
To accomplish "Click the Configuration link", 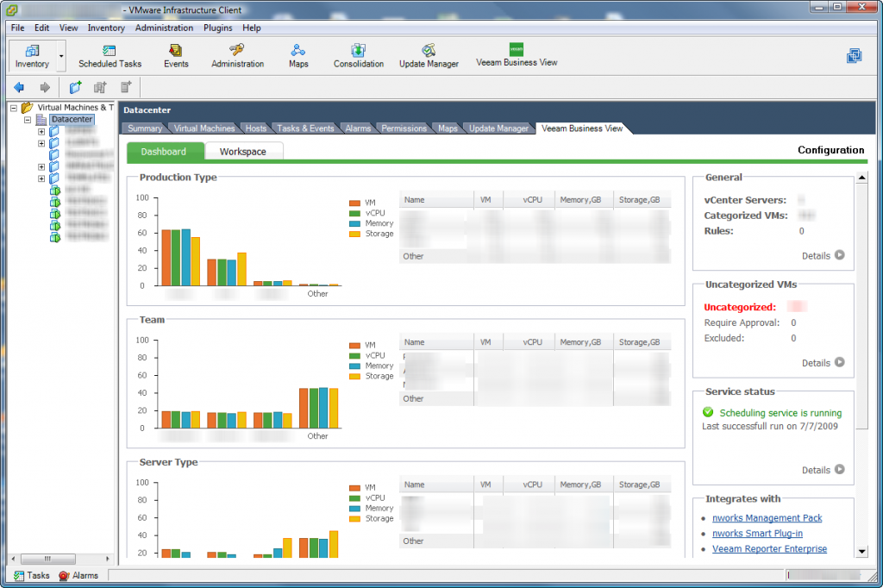I will coord(830,150).
